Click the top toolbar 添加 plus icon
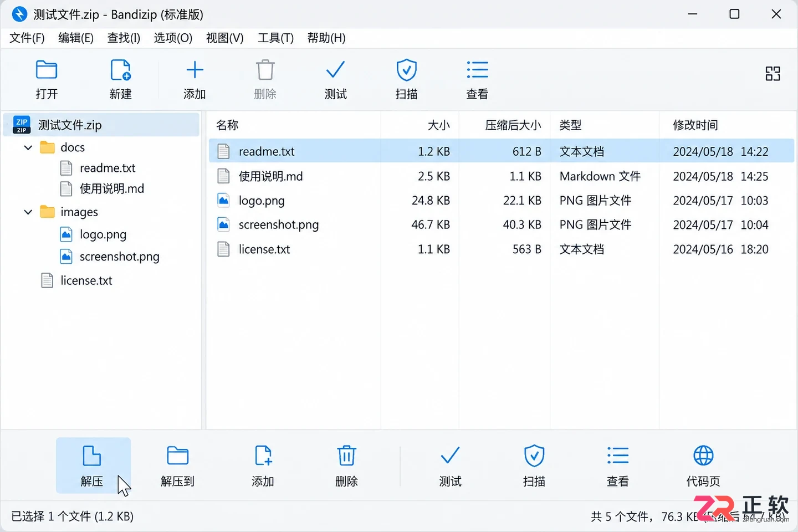 coord(195,70)
